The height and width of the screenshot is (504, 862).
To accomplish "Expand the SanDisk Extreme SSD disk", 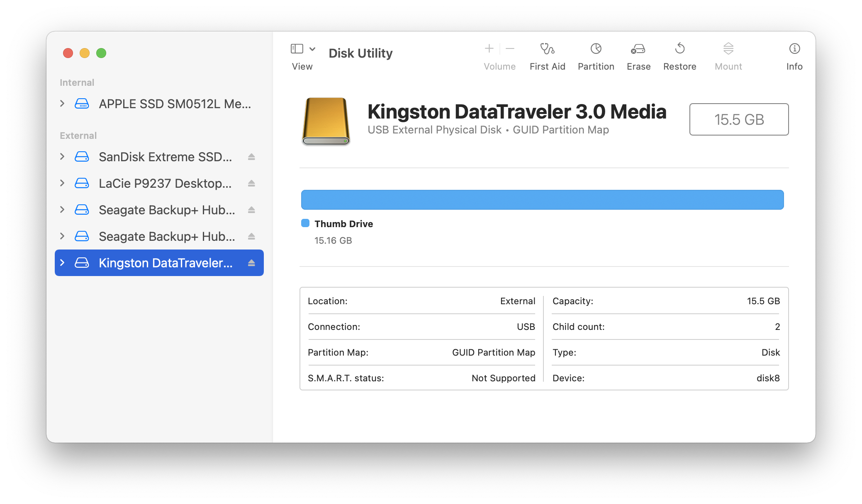I will 62,157.
